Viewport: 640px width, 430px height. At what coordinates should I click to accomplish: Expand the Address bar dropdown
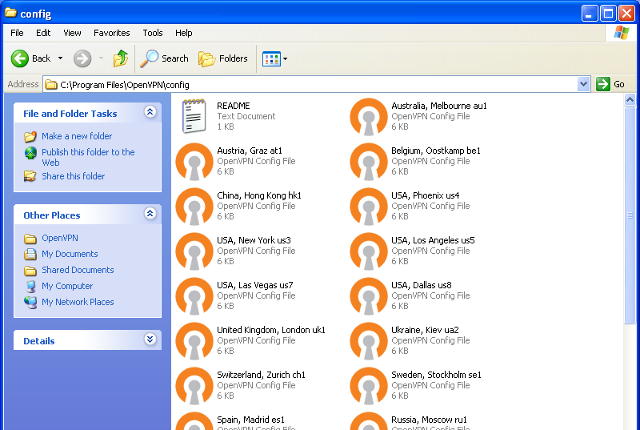click(x=584, y=84)
